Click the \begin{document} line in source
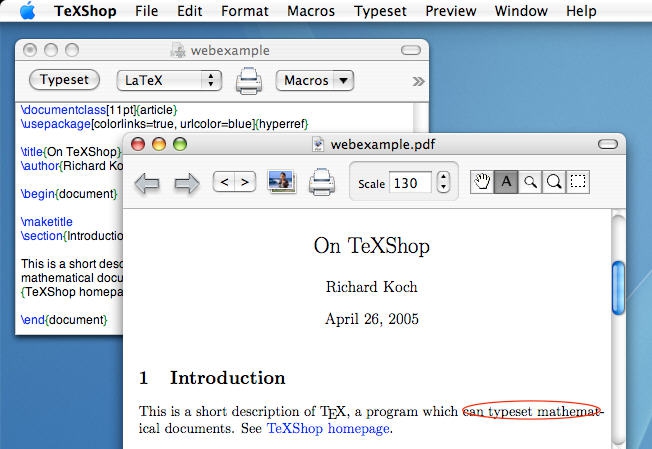The height and width of the screenshot is (449, 652). 69,194
